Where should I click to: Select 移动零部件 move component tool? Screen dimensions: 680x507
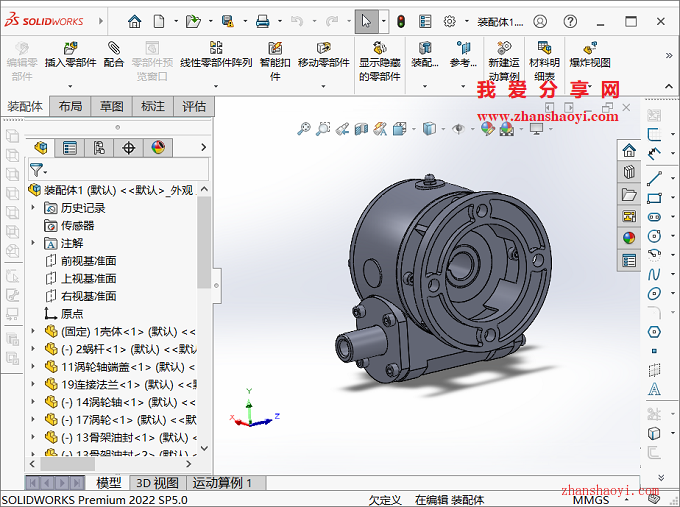(324, 56)
